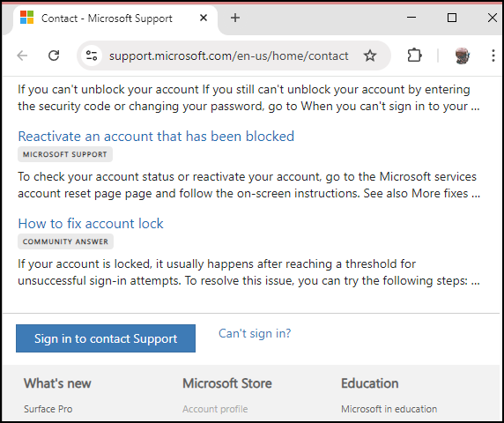
Task: Close the Contact - Microsoft Support tab
Action: tap(204, 18)
